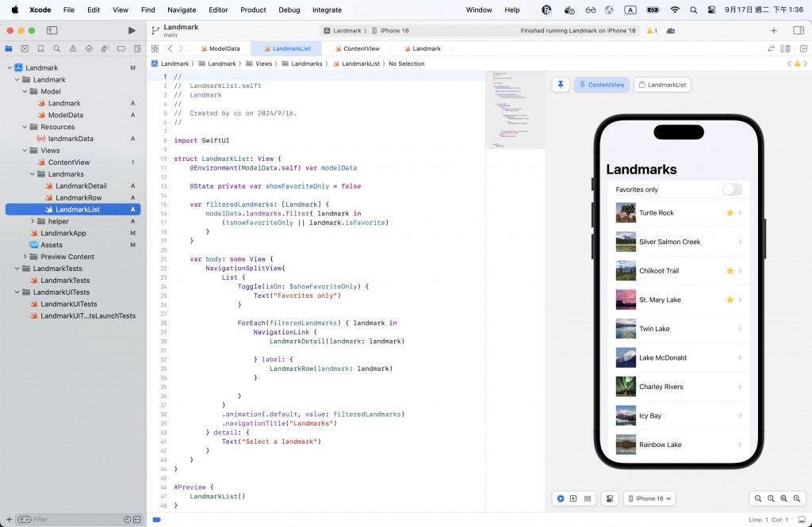The height and width of the screenshot is (527, 812).
Task: Toggle the recent files filter in navigator
Action: [128, 519]
